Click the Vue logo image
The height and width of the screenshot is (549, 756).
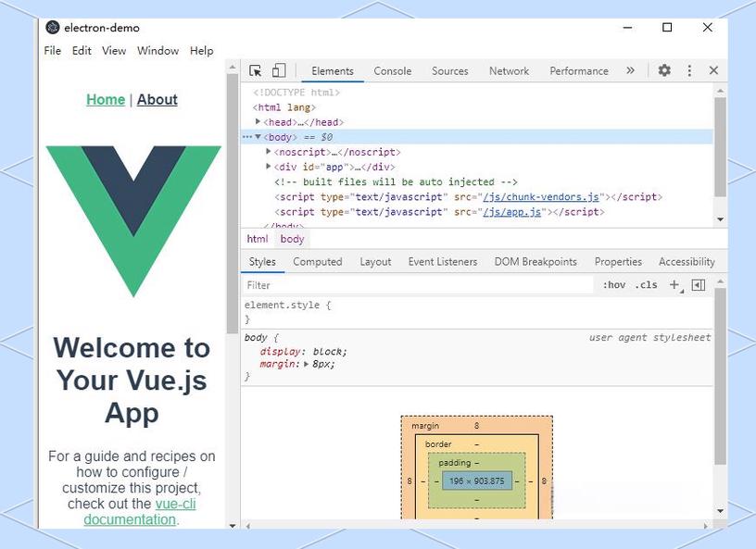click(133, 220)
